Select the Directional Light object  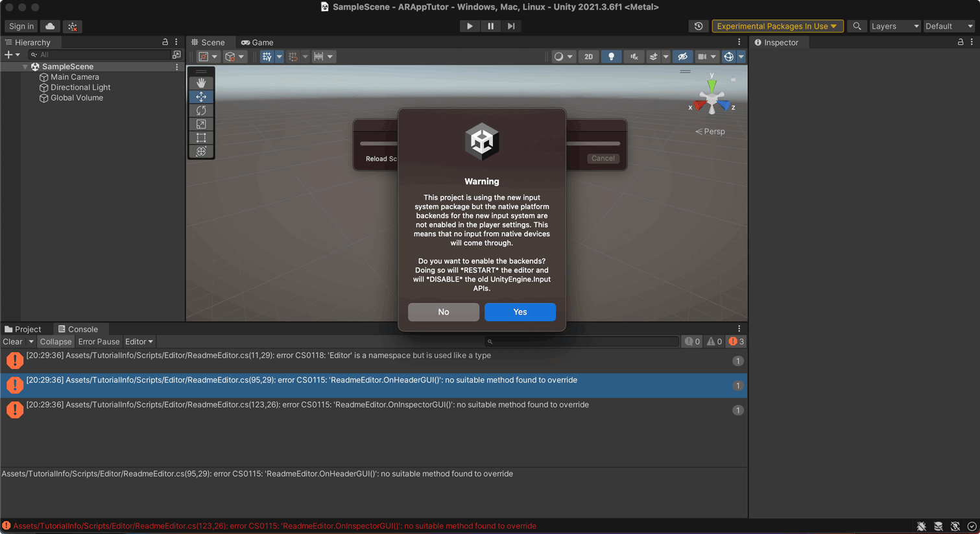(80, 88)
